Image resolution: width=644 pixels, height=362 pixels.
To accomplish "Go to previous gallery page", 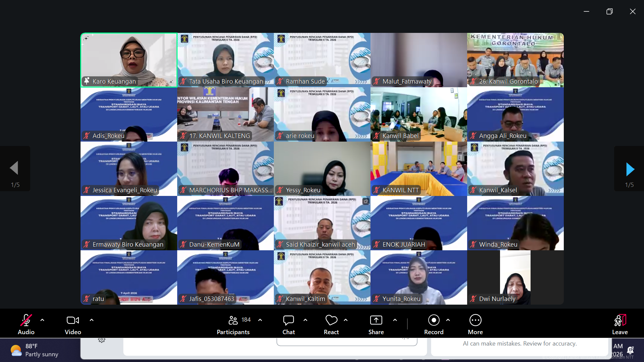I will (x=14, y=168).
